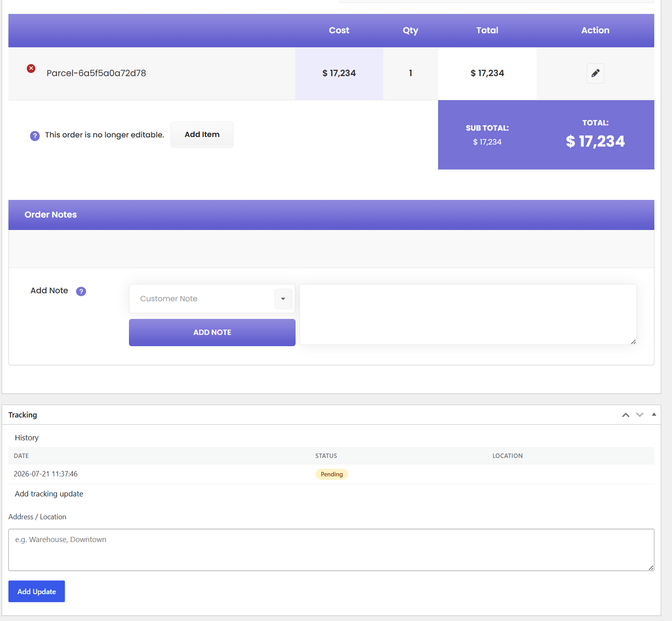Click the 'Add tracking update' heading
This screenshot has height=621, width=672.
[x=49, y=494]
